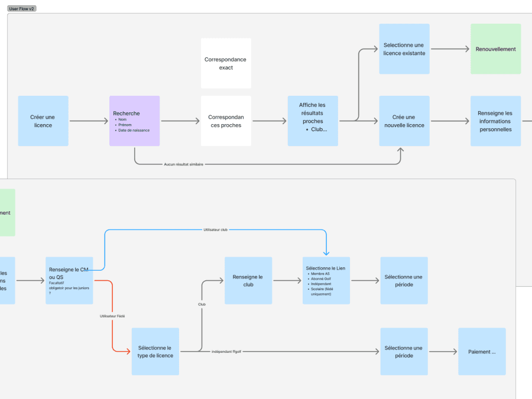This screenshot has width=532, height=399.
Task: Click the upper 'Sélectionne une période' node
Action: [x=404, y=280]
